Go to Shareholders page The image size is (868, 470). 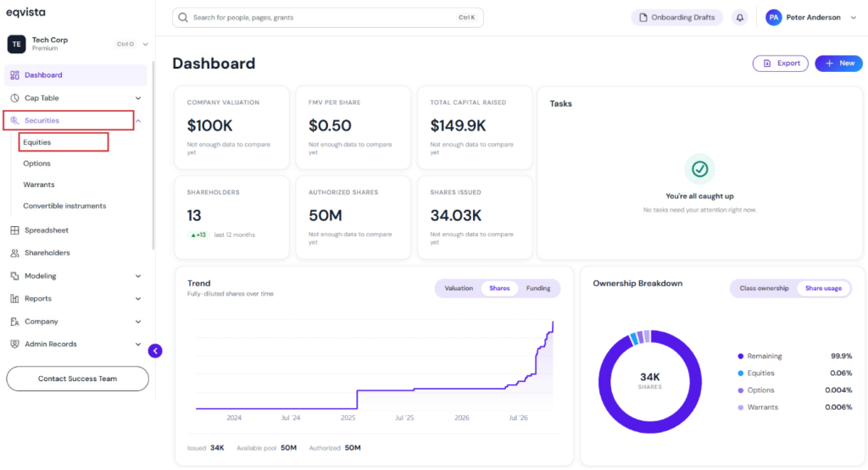(x=47, y=252)
